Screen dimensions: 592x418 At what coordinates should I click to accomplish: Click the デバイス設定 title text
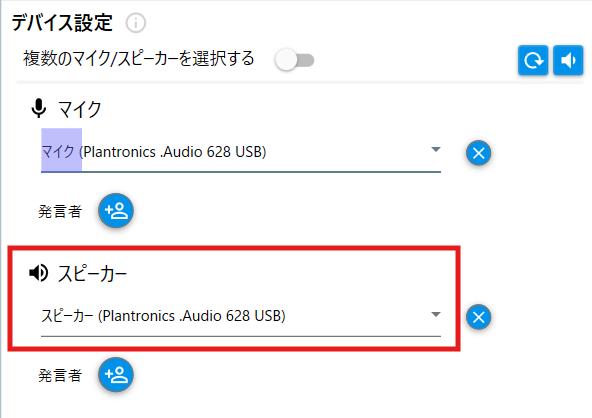pyautogui.click(x=62, y=23)
